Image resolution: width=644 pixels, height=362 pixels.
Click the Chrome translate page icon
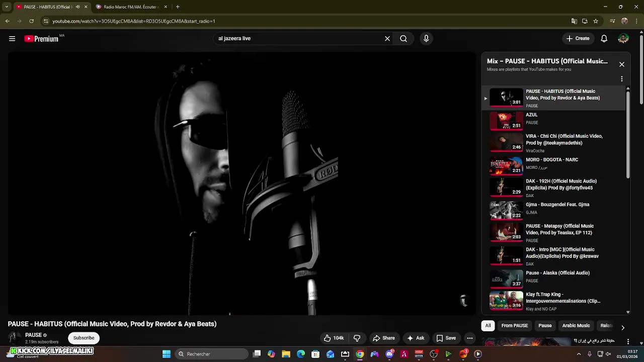(x=574, y=21)
